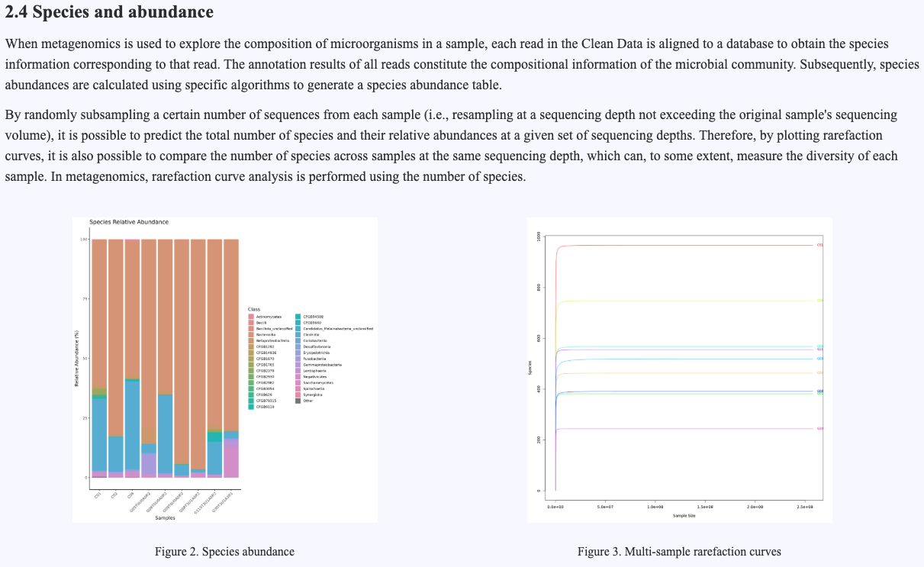Click the top red C01 rarefaction curve
Image resolution: width=924 pixels, height=567 pixels.
(x=687, y=246)
